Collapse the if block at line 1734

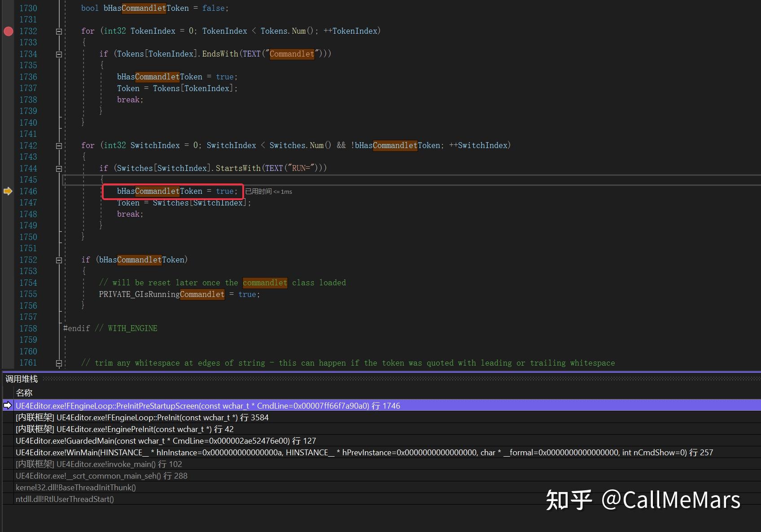(x=59, y=54)
